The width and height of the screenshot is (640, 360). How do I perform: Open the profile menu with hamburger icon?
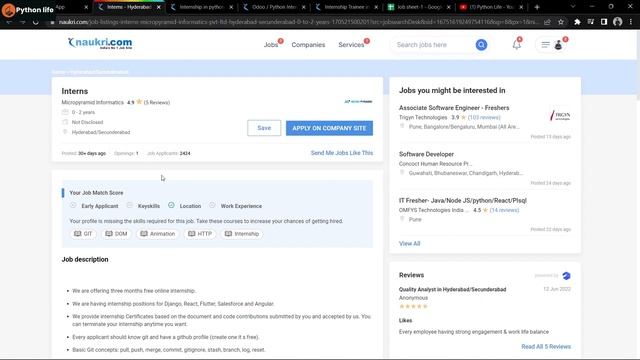pyautogui.click(x=551, y=45)
